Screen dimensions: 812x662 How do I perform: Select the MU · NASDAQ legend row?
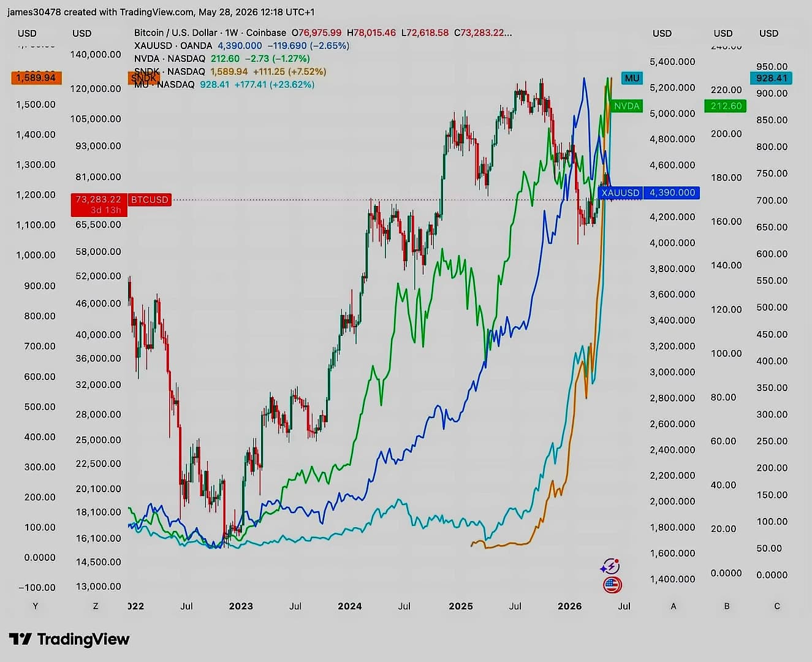(x=224, y=85)
